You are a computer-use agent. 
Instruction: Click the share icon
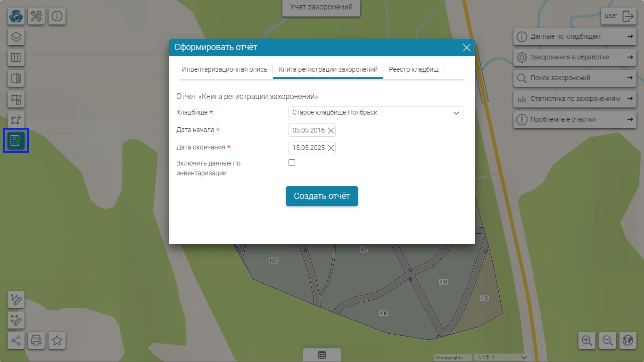16,340
